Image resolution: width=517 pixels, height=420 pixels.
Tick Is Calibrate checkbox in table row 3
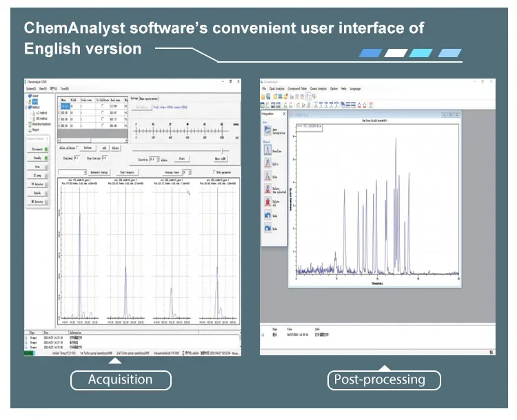[x=103, y=118]
